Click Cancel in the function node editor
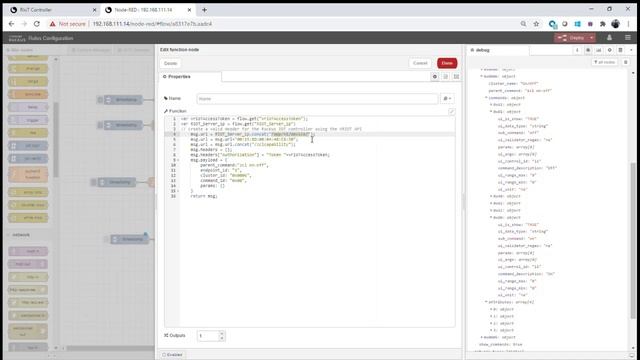Screen dimensions: 640x360 [x=420, y=63]
